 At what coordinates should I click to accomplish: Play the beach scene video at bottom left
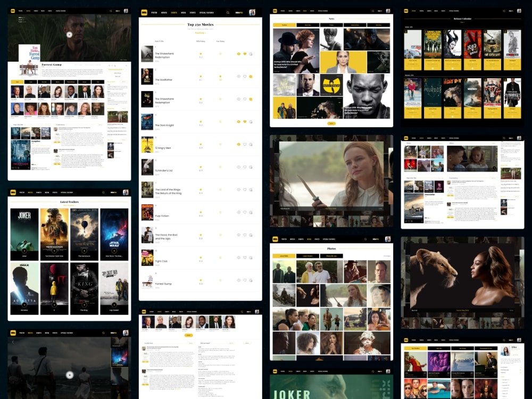click(x=70, y=375)
